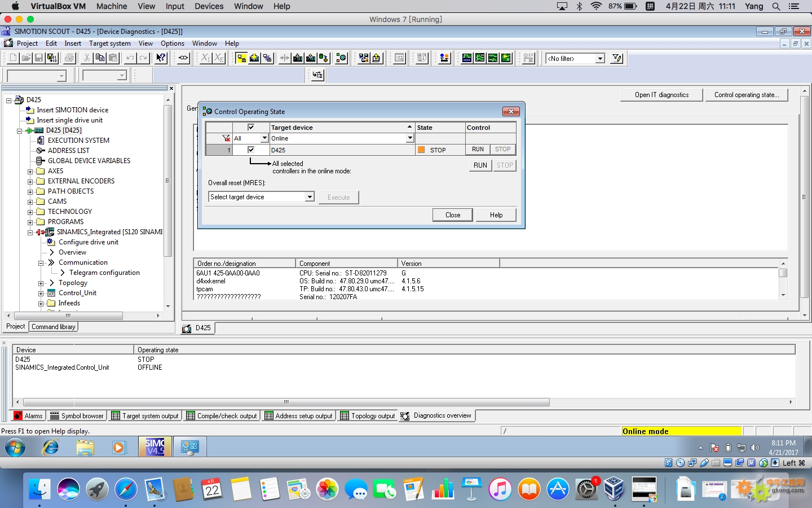The image size is (812, 508).
Task: Click the XI toolbar icon
Action: (206, 58)
